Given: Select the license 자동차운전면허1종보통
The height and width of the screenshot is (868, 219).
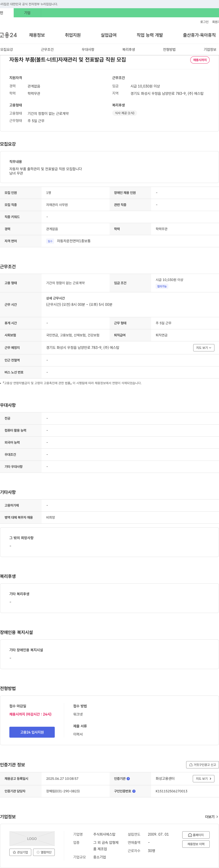Looking at the screenshot, I should click(x=73, y=241).
